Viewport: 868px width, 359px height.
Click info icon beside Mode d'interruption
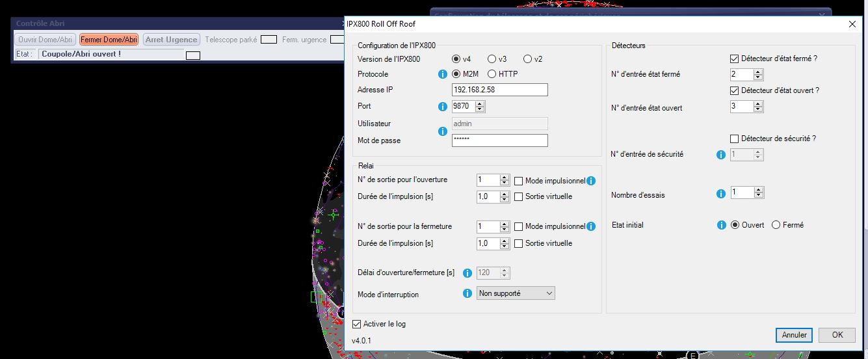coord(467,294)
